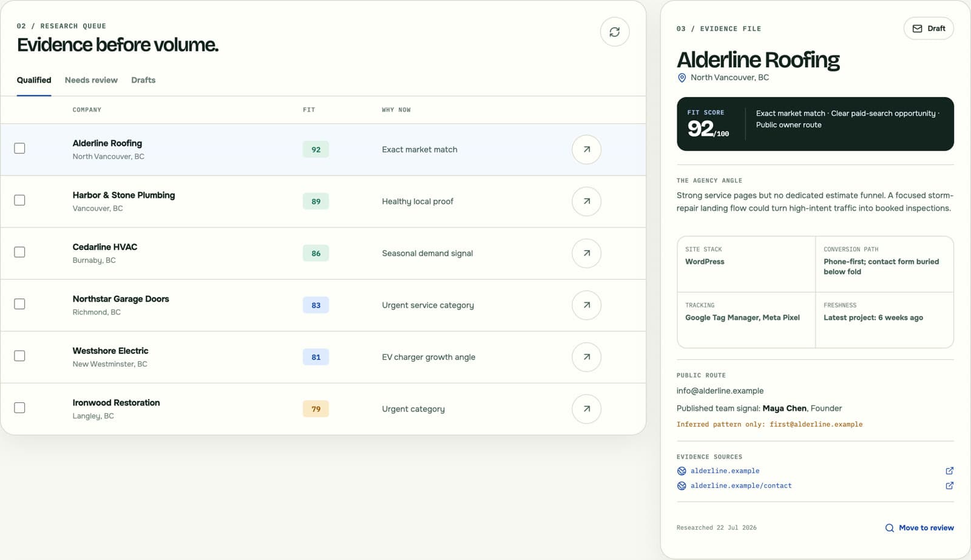Click inferred pattern first@alderline.example text

click(770, 424)
